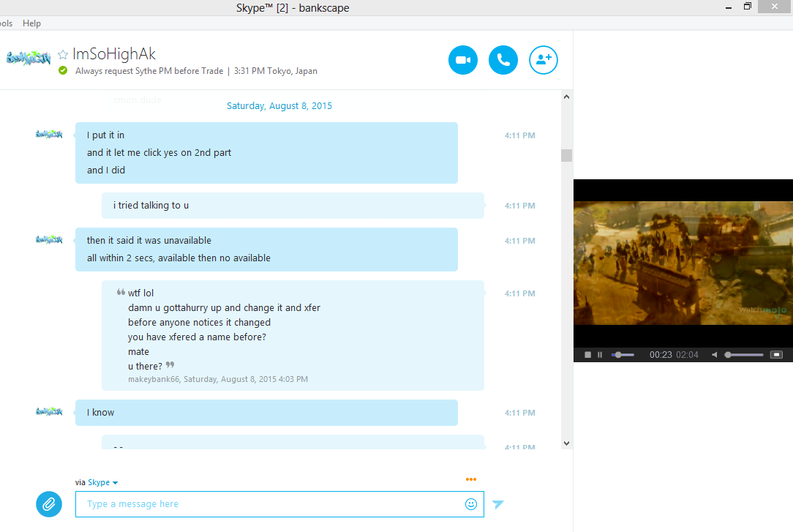Click the video elapsed time 00:23

[661, 355]
